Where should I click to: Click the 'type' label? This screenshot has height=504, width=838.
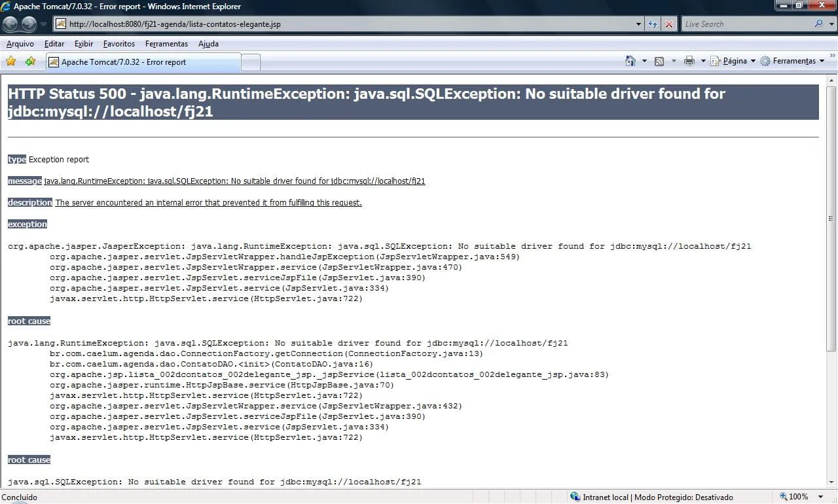[17, 159]
